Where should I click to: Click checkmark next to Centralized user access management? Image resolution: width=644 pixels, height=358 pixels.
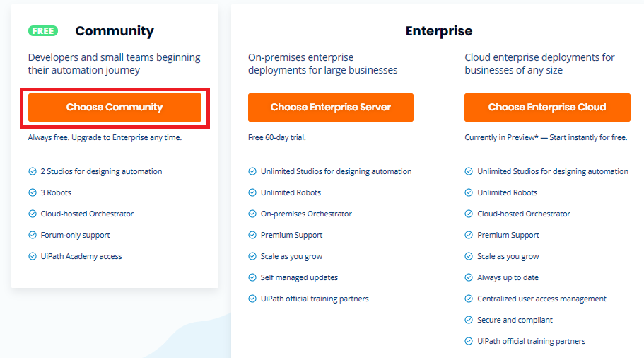click(469, 299)
